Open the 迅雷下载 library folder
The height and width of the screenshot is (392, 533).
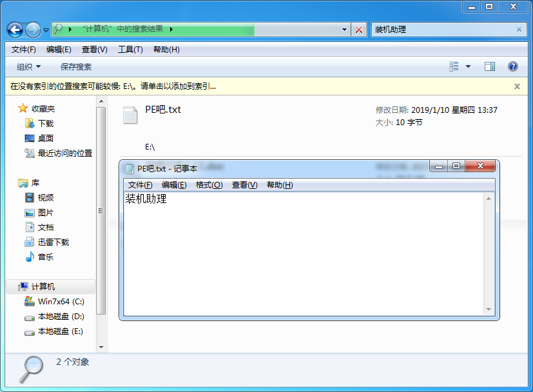pos(53,242)
